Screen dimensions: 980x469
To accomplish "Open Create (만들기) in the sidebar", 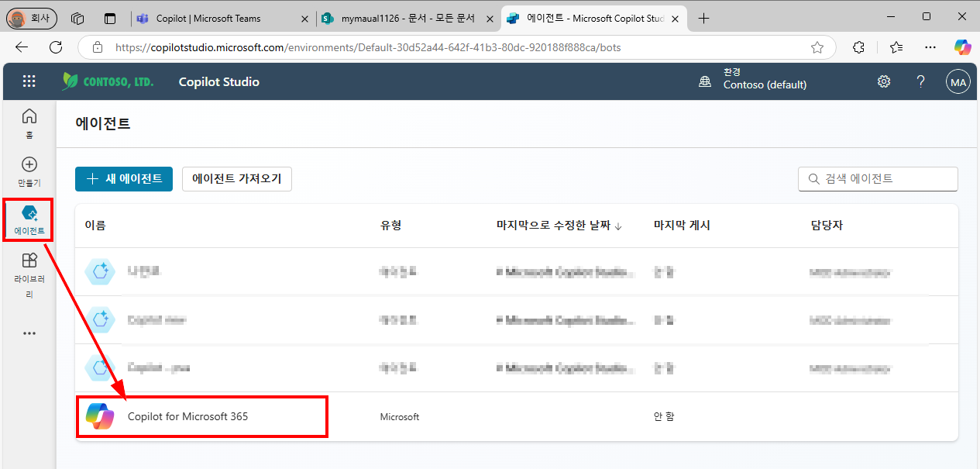I will 29,171.
